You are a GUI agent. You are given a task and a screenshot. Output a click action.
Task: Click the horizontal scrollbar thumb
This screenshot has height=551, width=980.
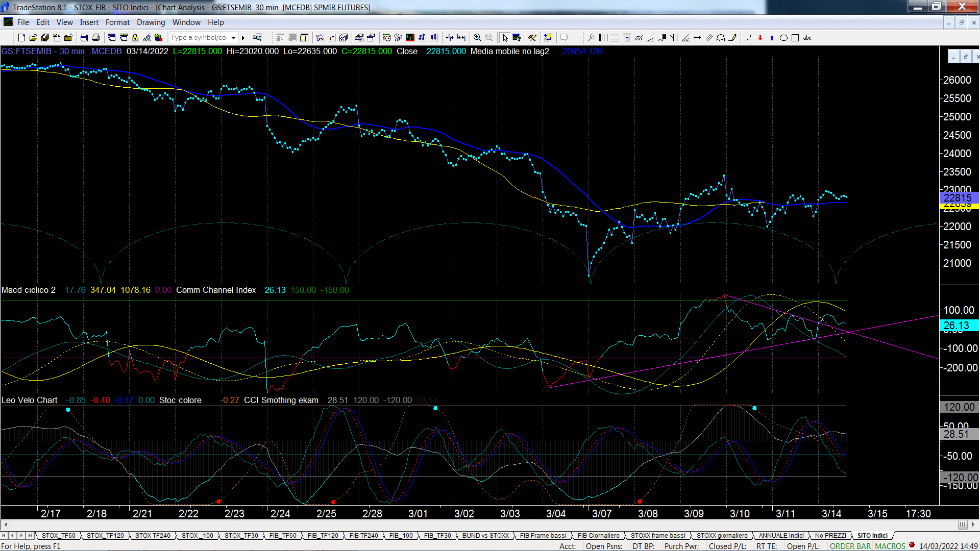tap(963, 524)
